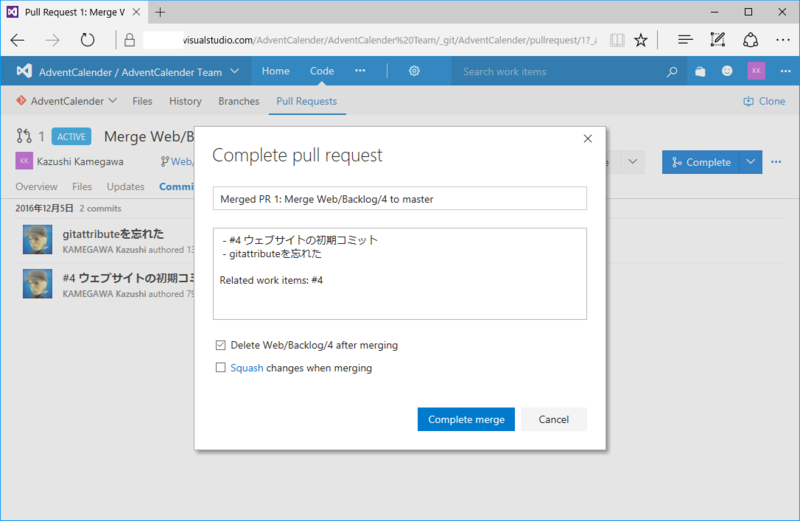Enable Squash changes when merging checkbox
The width and height of the screenshot is (800, 521).
220,368
